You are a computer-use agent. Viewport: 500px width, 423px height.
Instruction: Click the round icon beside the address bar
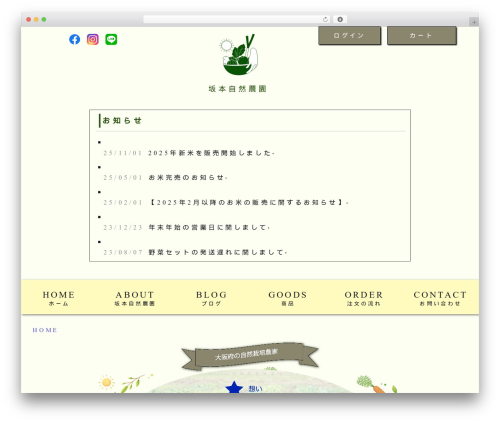(340, 20)
